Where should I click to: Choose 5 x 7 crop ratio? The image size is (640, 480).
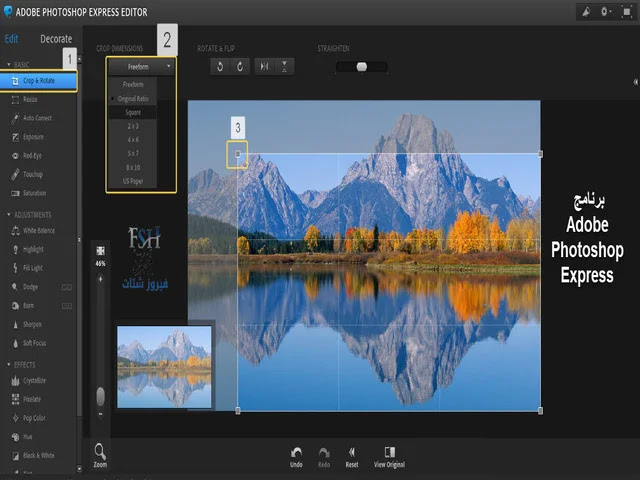tap(133, 153)
